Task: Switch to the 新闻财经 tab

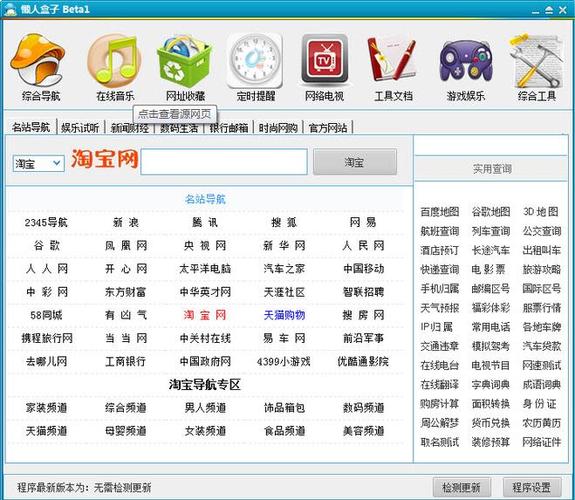Action: [129, 128]
